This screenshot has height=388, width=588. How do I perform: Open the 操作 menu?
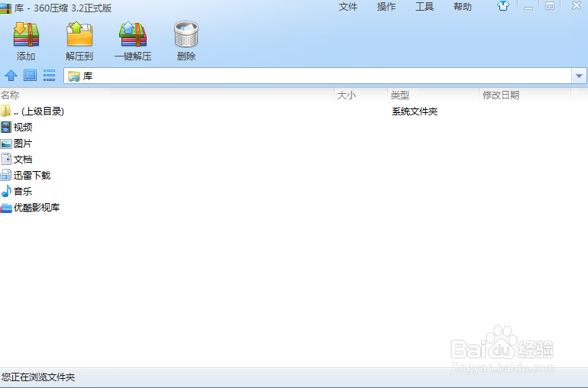coord(386,7)
